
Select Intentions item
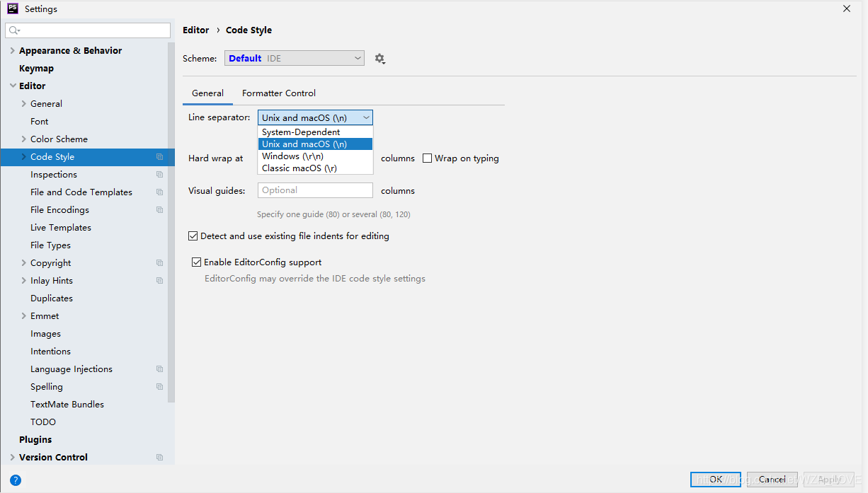pyautogui.click(x=50, y=352)
